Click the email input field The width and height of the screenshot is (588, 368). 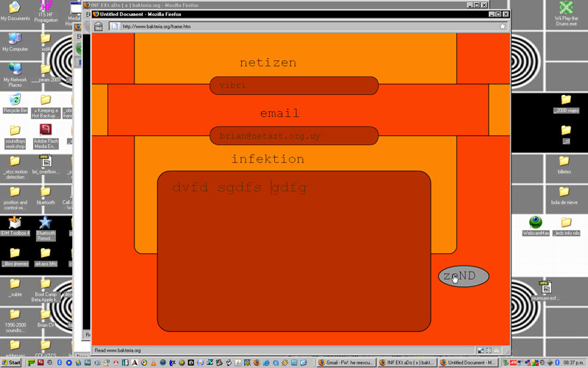click(x=293, y=136)
